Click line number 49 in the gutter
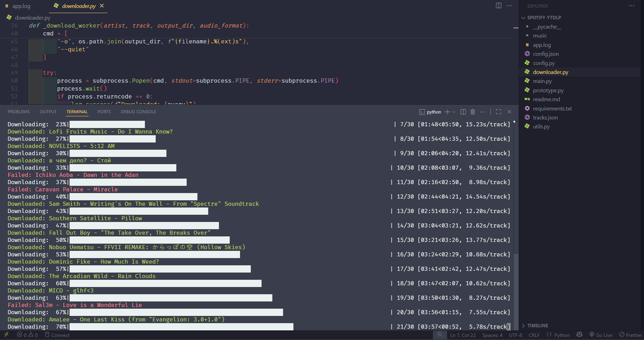This screenshot has width=644, height=340. tap(14, 72)
